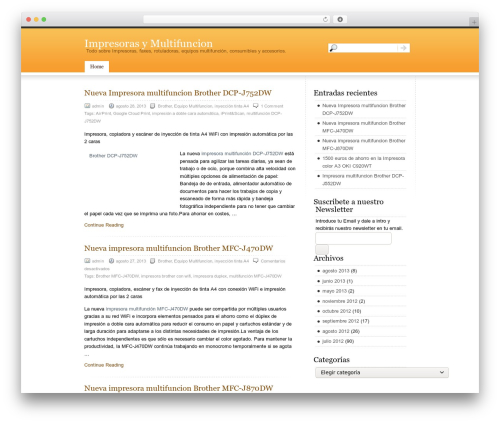Click the category icon of MFC-J470DW post
The image size is (500, 423).
152,261
